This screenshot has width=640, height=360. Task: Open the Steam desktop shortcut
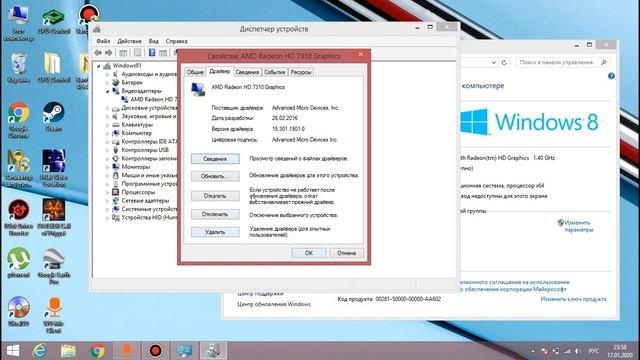tap(53, 117)
